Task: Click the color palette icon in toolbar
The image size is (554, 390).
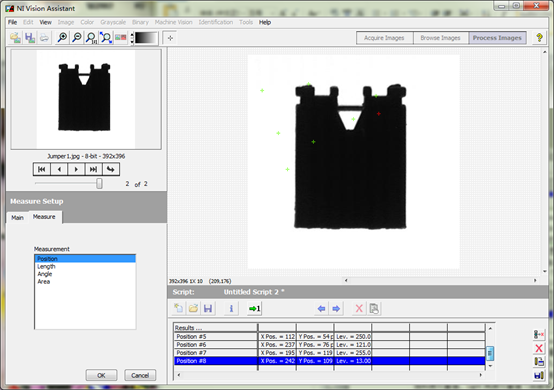Action: pos(120,37)
